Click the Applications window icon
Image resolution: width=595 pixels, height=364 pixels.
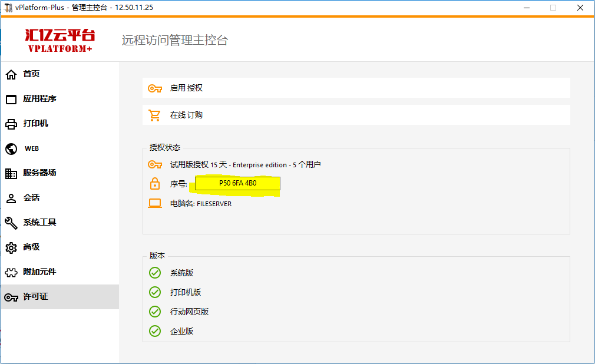11,99
